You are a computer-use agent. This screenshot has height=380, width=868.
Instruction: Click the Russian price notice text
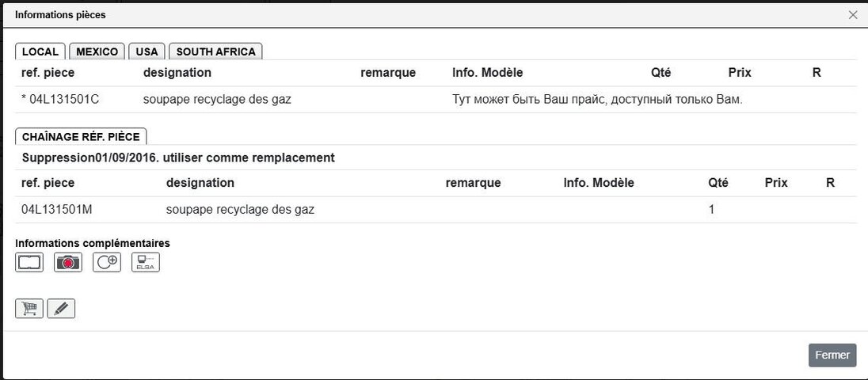597,100
